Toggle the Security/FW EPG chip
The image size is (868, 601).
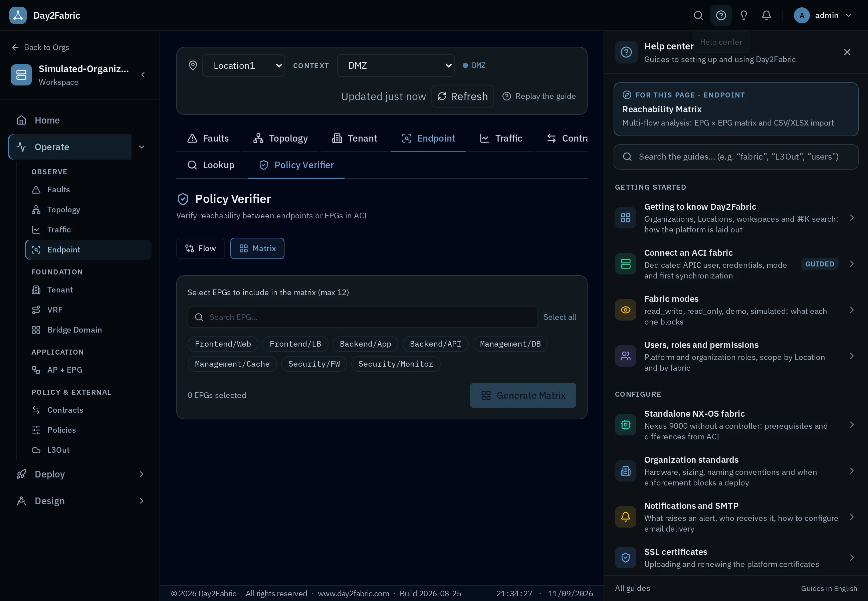click(314, 364)
